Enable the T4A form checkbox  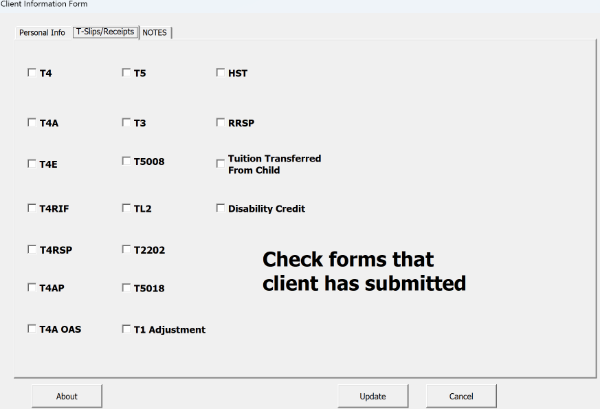point(31,124)
